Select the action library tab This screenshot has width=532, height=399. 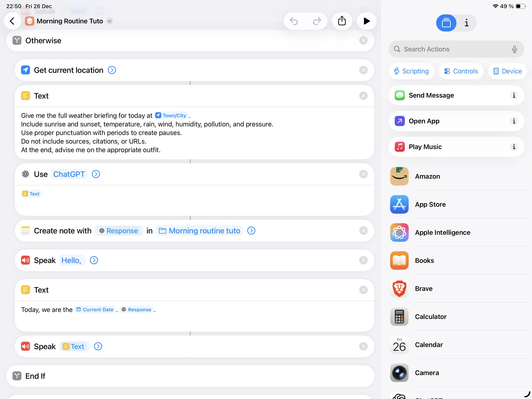tap(446, 23)
